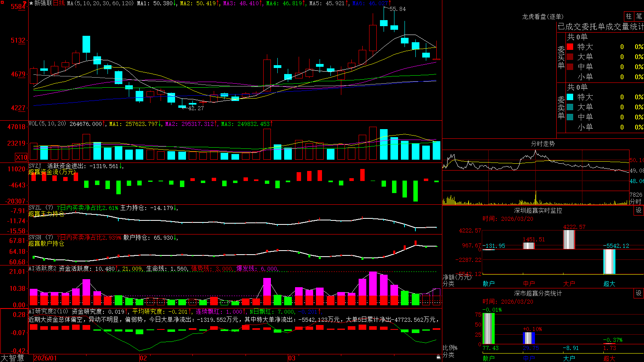644x362 pixels.
Task: Open the 日线 period selector
Action: tap(59, 3)
